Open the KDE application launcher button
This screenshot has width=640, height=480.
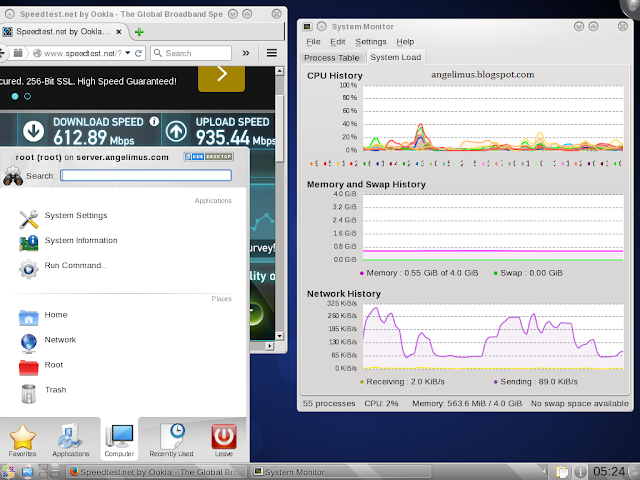pyautogui.click(x=8, y=472)
